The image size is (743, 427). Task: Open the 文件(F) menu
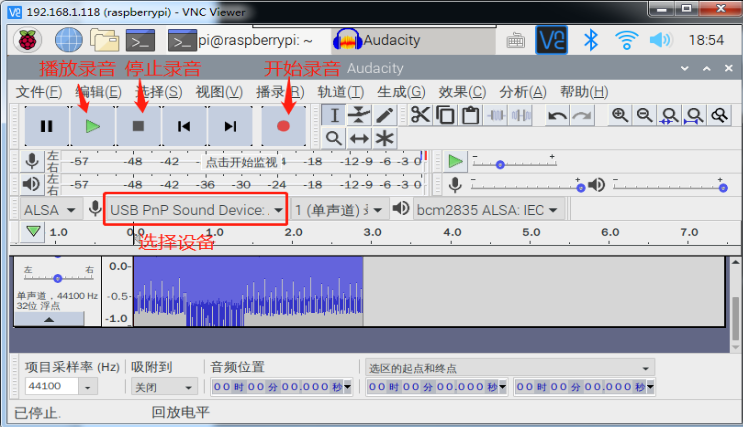point(38,92)
